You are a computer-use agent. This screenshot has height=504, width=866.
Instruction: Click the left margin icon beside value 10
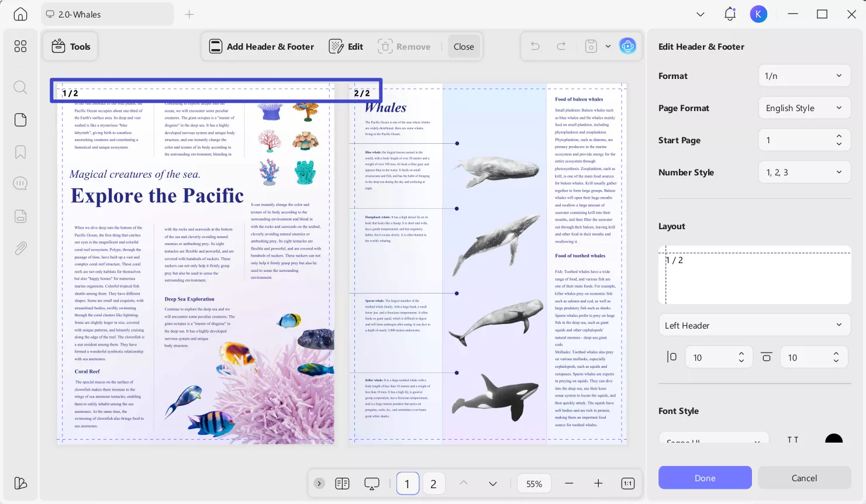point(671,357)
